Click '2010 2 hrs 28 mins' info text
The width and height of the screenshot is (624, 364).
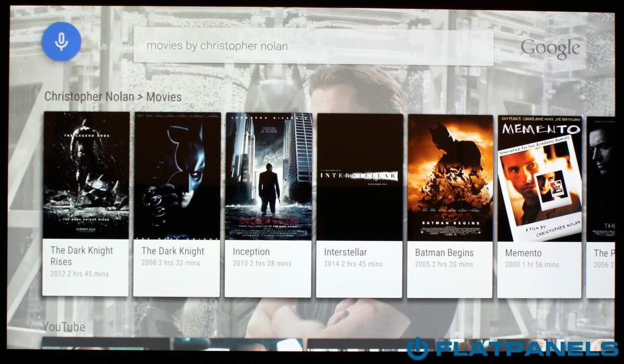(x=262, y=264)
